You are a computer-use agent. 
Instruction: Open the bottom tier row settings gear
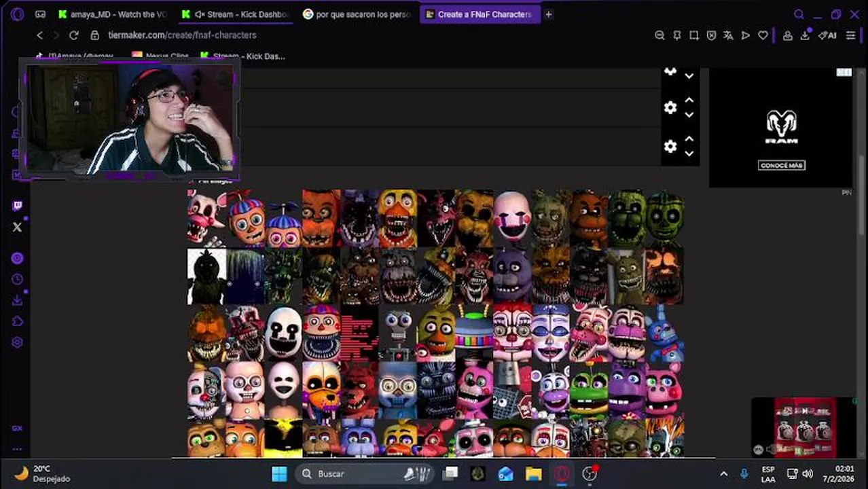(x=670, y=147)
